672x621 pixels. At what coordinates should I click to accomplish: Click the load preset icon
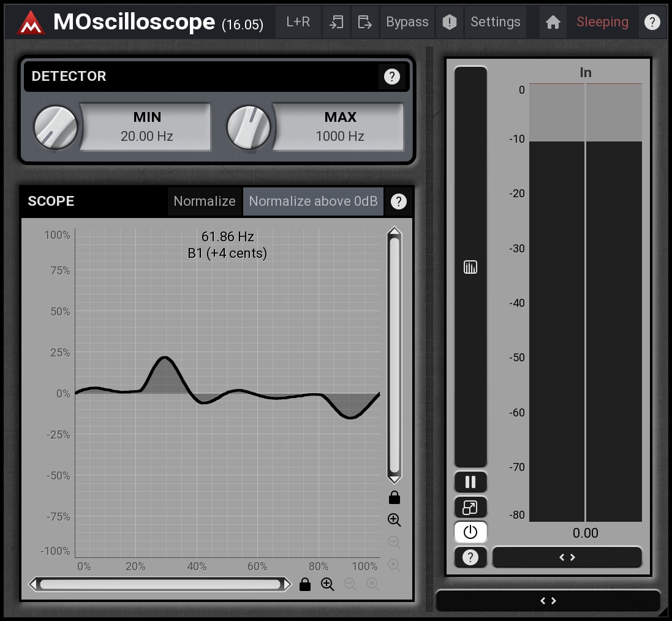pos(336,22)
